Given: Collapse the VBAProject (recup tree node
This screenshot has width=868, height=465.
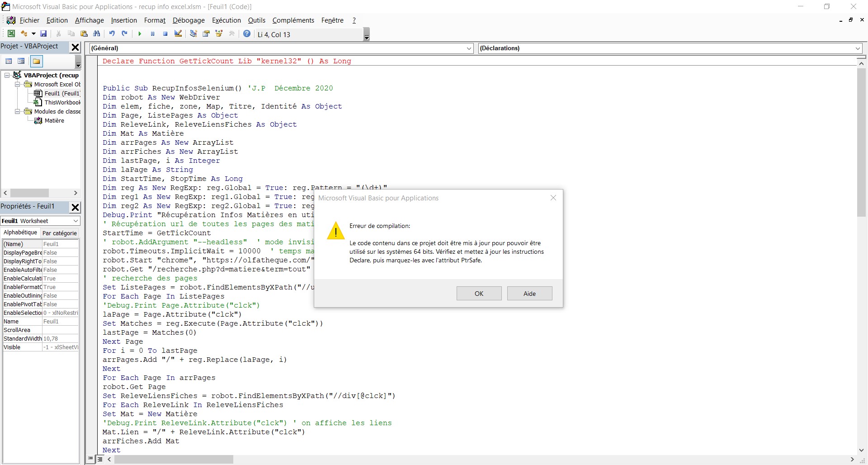Looking at the screenshot, I should [7, 75].
